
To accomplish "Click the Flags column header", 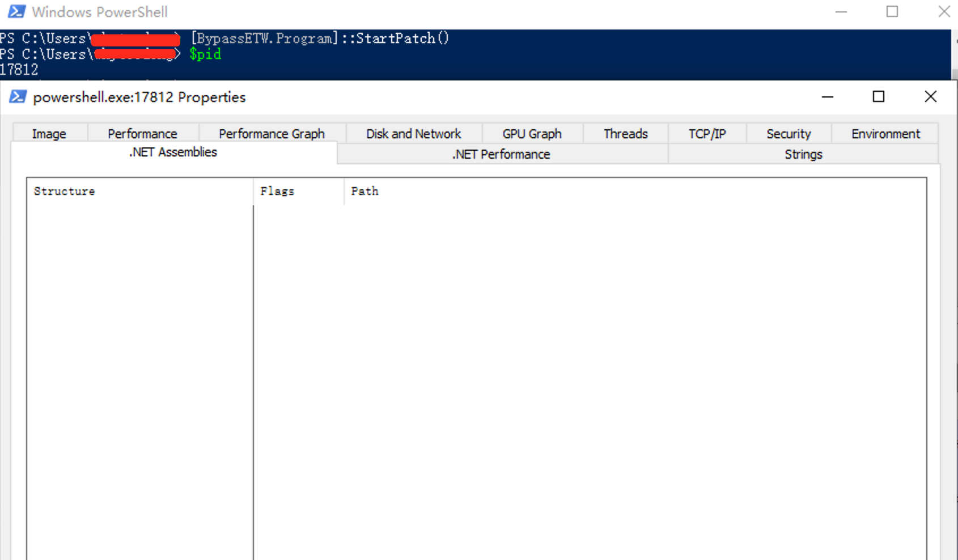I will tap(299, 191).
